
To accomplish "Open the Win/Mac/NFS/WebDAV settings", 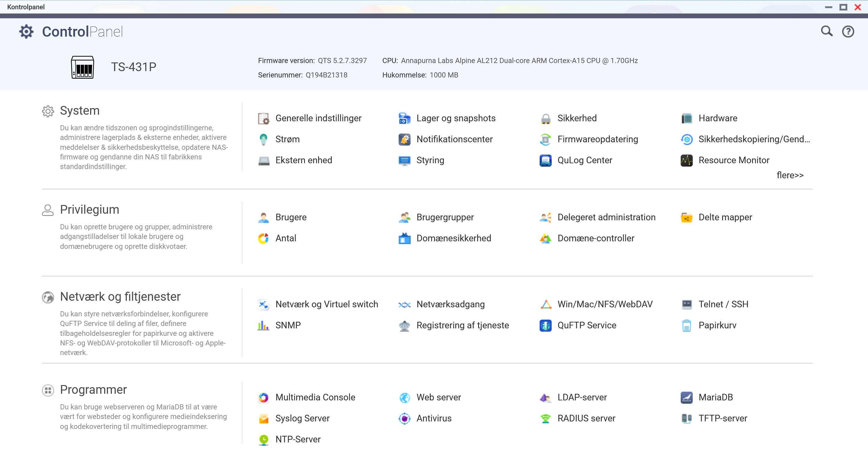I will (605, 304).
